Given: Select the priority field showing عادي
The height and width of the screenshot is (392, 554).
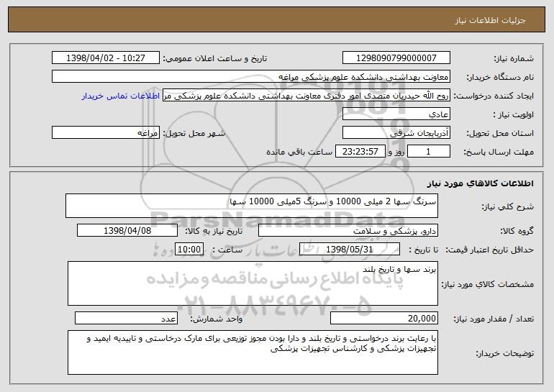Looking at the screenshot, I should tap(396, 114).
